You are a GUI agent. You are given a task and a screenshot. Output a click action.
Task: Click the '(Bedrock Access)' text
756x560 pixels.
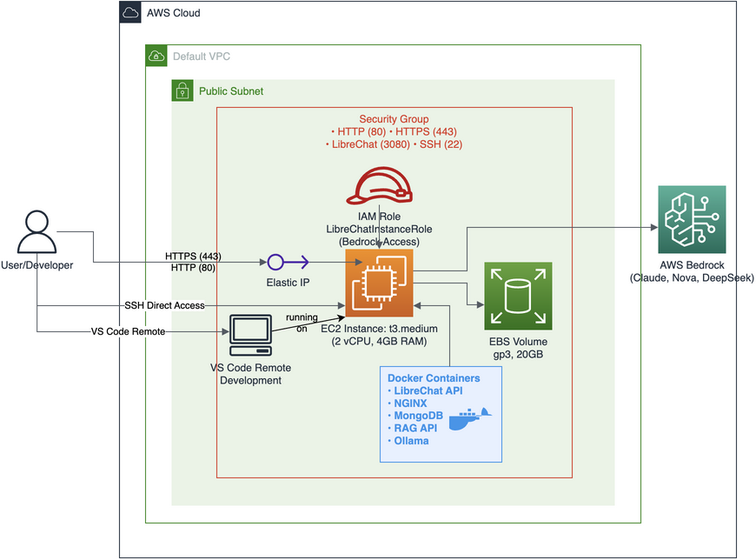click(x=379, y=242)
